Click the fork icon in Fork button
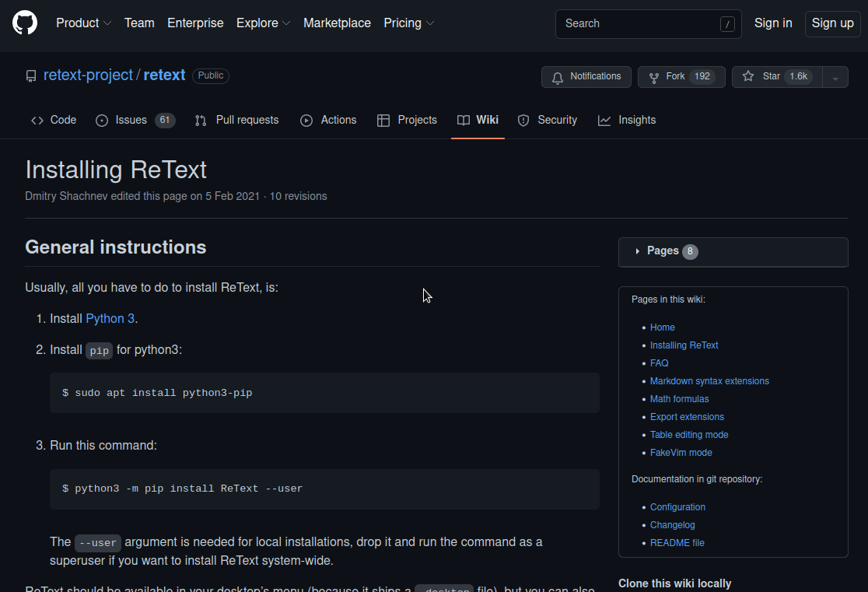This screenshot has height=592, width=868. coord(654,77)
